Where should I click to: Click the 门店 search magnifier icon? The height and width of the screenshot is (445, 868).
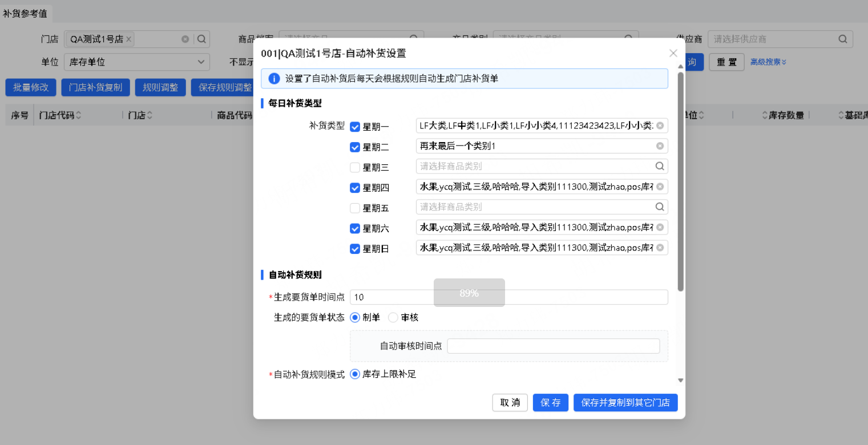201,39
